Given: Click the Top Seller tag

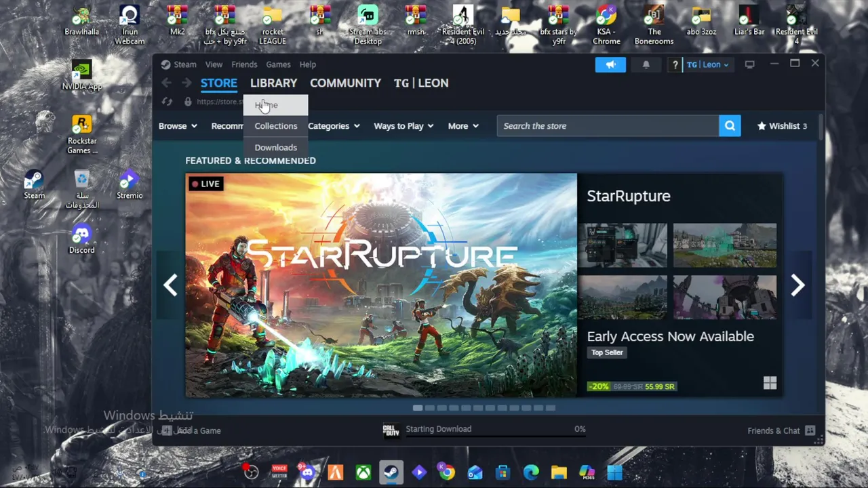Looking at the screenshot, I should [x=607, y=352].
